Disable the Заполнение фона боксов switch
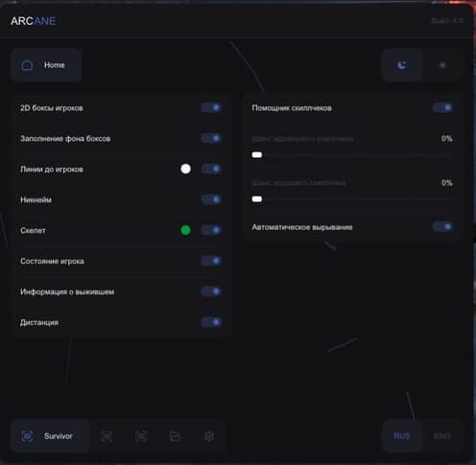Screen dimensions: 476x465 click(x=211, y=138)
